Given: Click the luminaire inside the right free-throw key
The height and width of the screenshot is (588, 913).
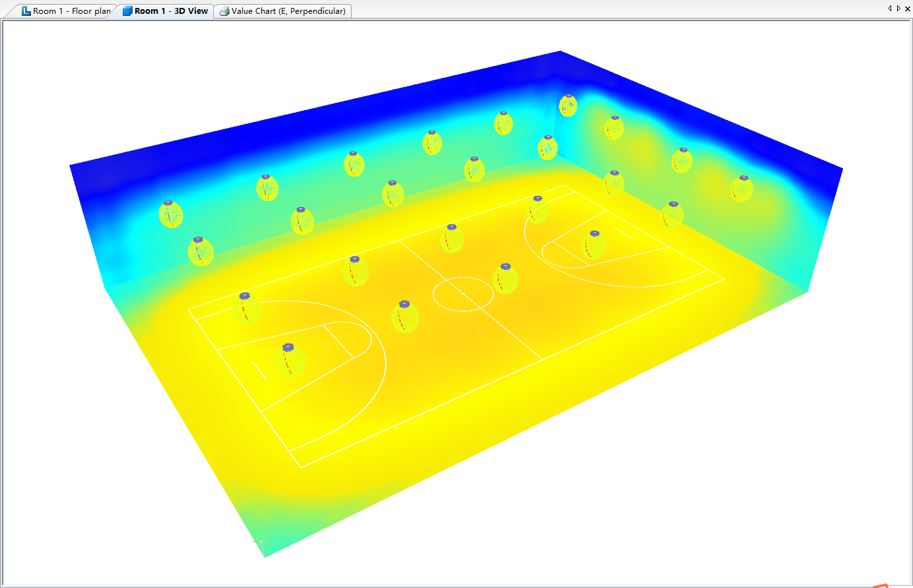Looking at the screenshot, I should coord(594,245).
